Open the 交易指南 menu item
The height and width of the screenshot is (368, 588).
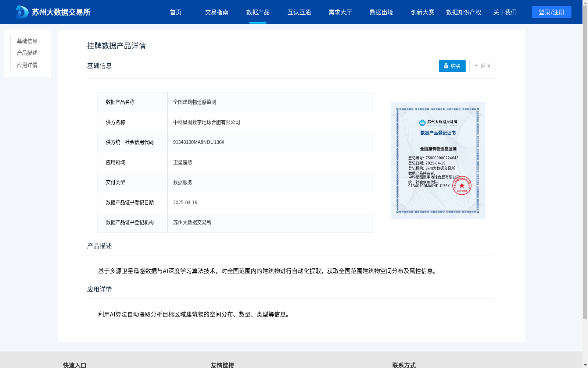tap(217, 12)
